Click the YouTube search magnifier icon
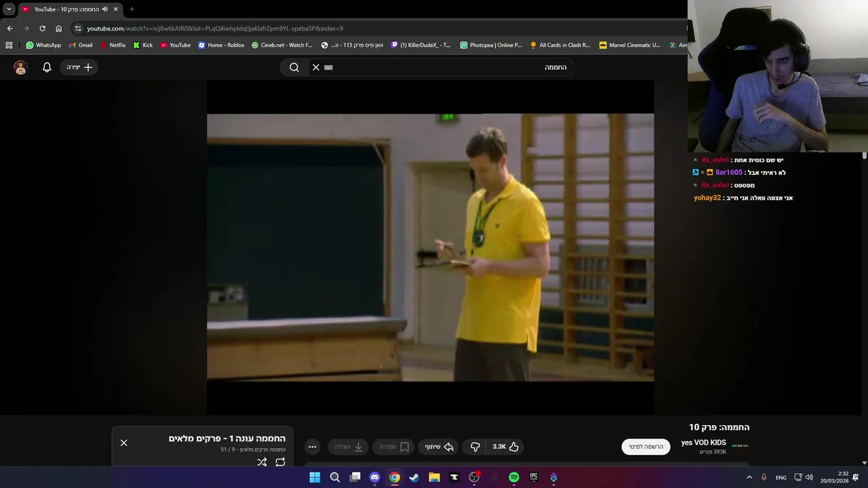Viewport: 868px width, 488px height. coord(294,67)
